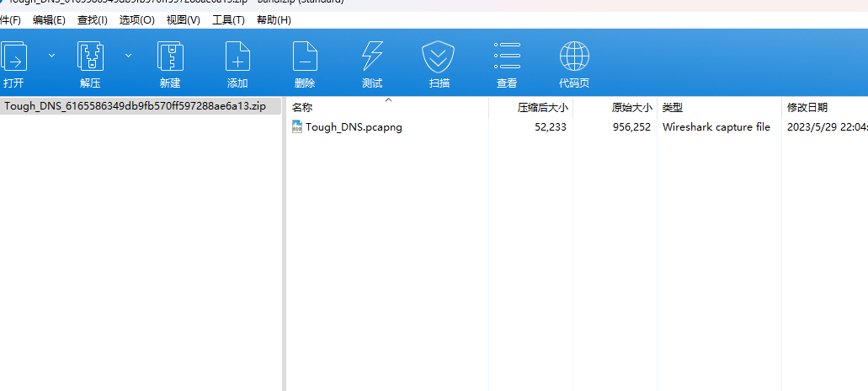
Task: Click the 扫描 (Scan) shield icon
Action: (x=439, y=57)
